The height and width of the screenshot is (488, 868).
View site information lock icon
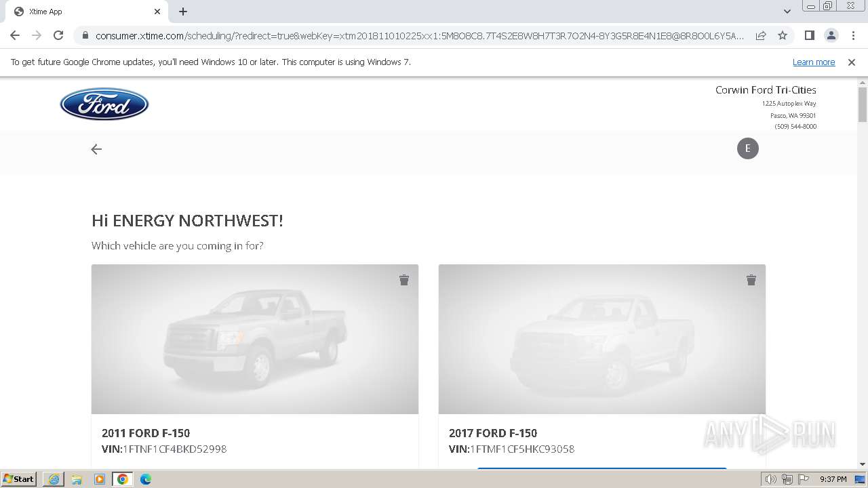[85, 36]
